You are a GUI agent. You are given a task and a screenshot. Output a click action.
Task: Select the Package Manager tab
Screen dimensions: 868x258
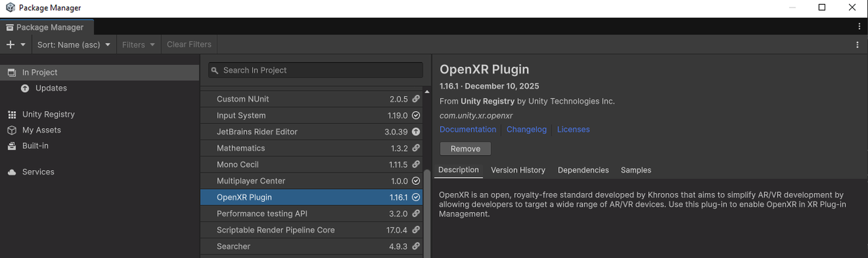tap(47, 28)
